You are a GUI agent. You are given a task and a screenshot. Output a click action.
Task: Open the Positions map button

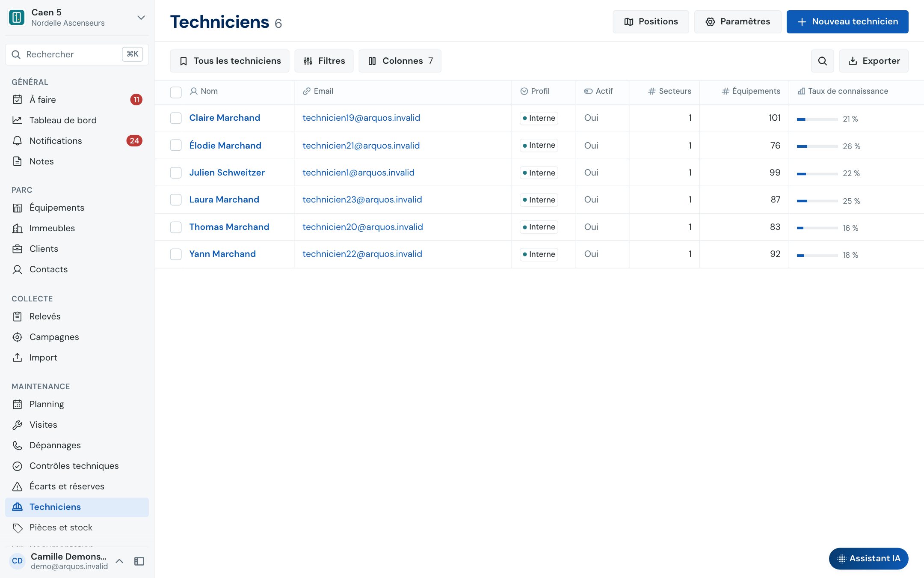coord(651,21)
